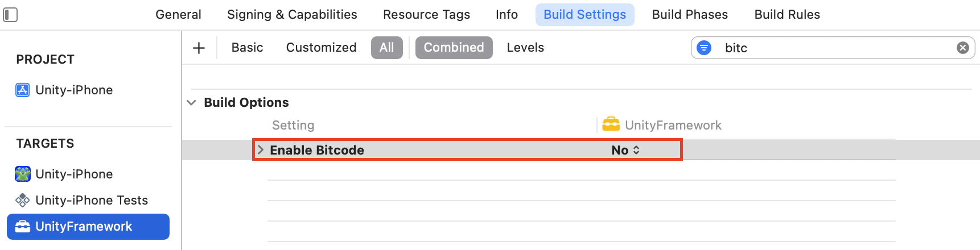This screenshot has height=250, width=980.
Task: Clear the bitc search text
Action: pos(962,48)
